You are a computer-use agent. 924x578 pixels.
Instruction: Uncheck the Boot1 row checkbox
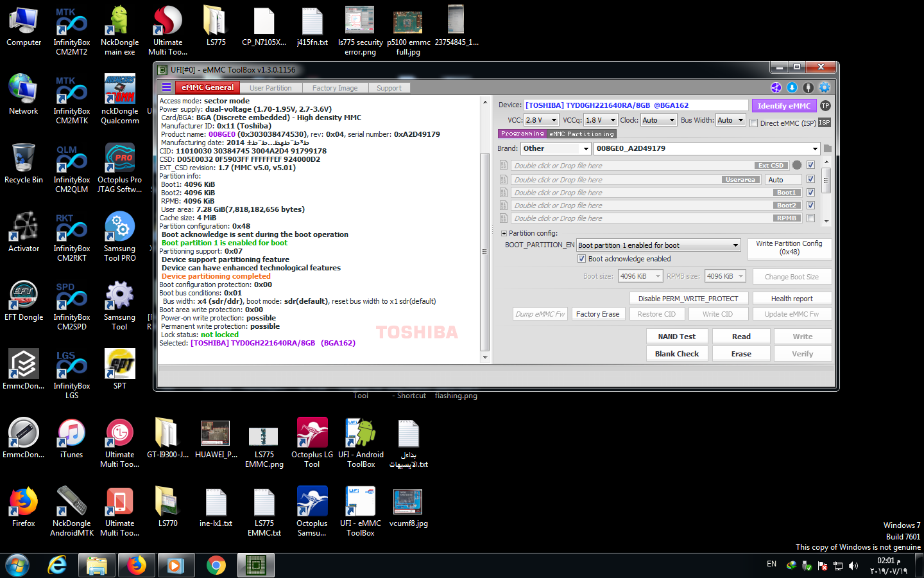click(810, 193)
